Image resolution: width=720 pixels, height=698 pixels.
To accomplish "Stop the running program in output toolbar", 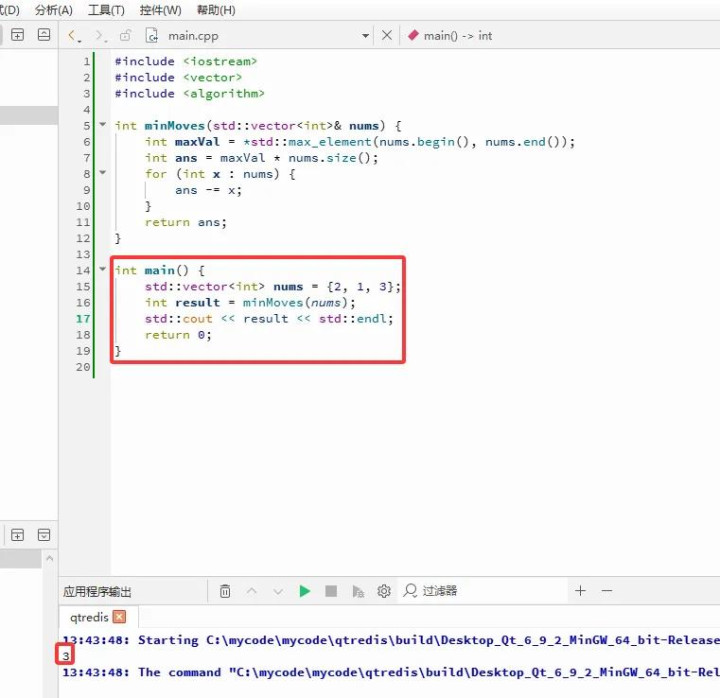I will pyautogui.click(x=331, y=591).
